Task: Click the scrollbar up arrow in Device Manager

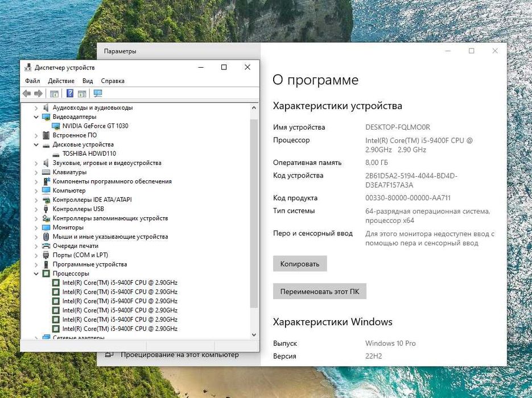Action: click(254, 108)
